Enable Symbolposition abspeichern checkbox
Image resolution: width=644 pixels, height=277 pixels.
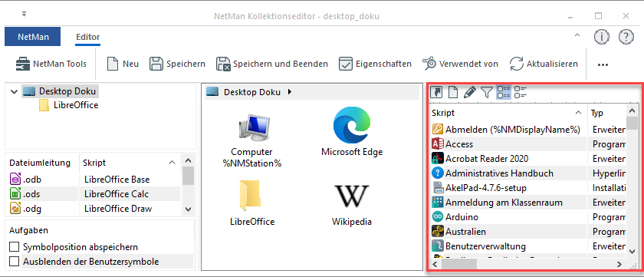15,247
